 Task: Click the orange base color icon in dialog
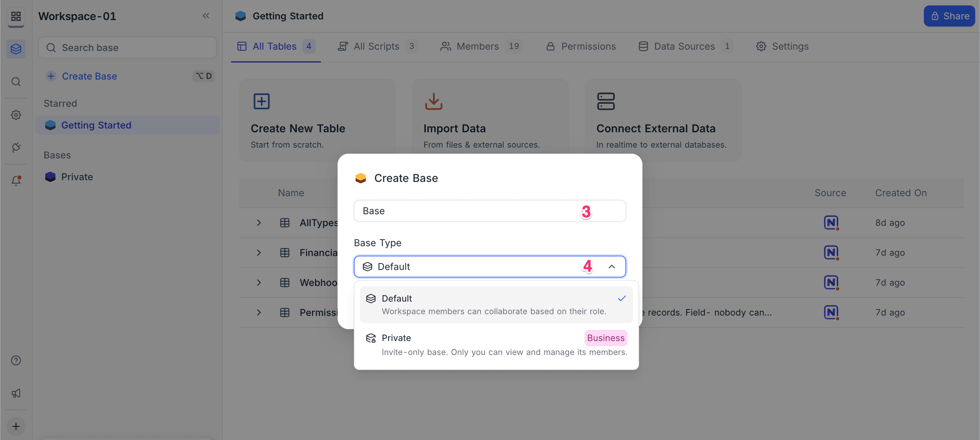tap(360, 178)
